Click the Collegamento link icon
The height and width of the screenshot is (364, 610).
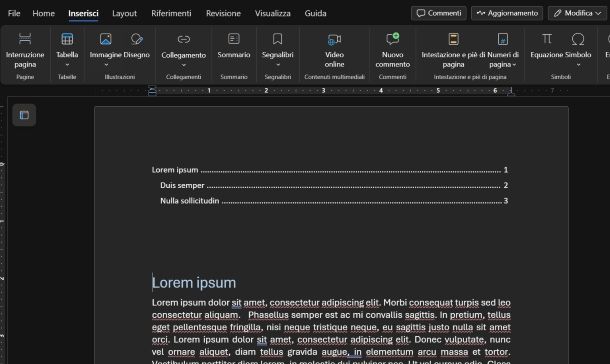pos(184,39)
